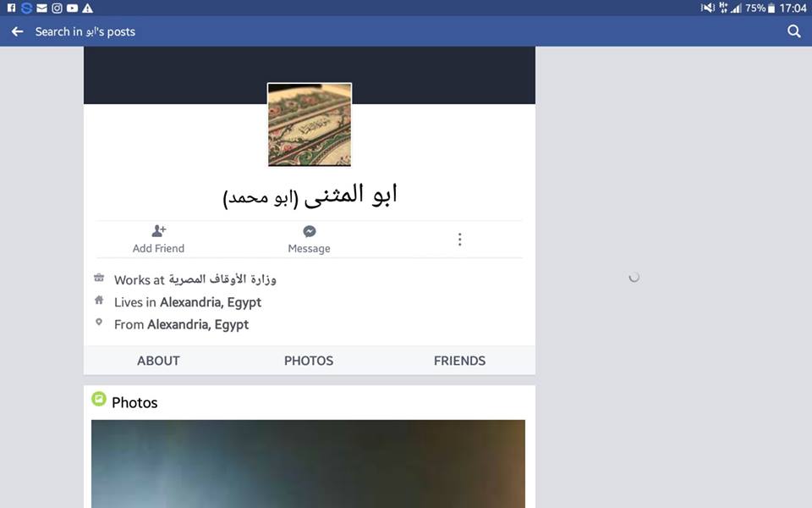Viewport: 812px width, 508px height.
Task: Tap the Instagram status bar notification icon
Action: (57, 8)
